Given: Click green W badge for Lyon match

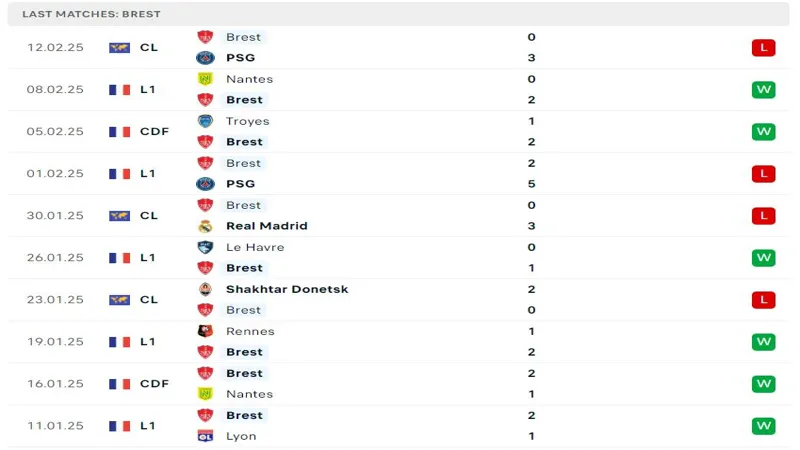Looking at the screenshot, I should click(764, 426).
